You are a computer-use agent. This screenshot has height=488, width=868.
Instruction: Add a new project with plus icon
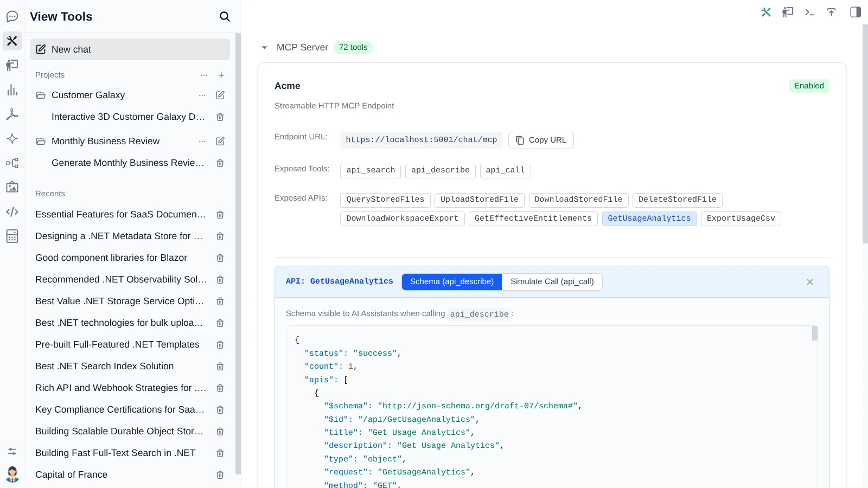click(x=221, y=75)
